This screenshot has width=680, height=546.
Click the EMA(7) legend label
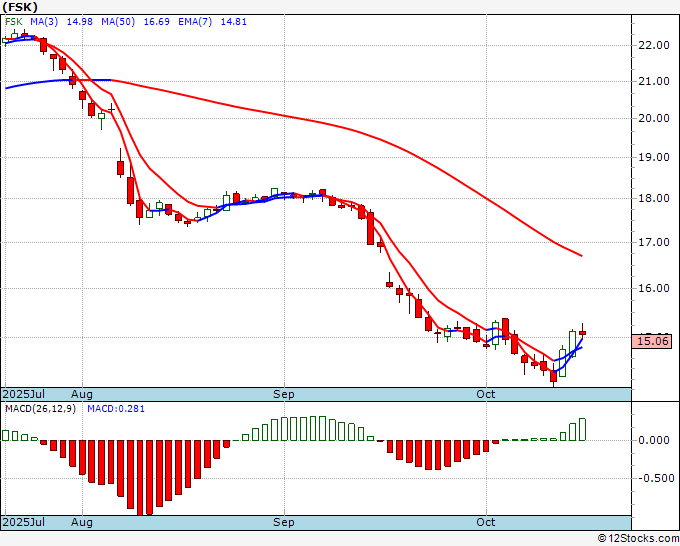click(x=195, y=22)
